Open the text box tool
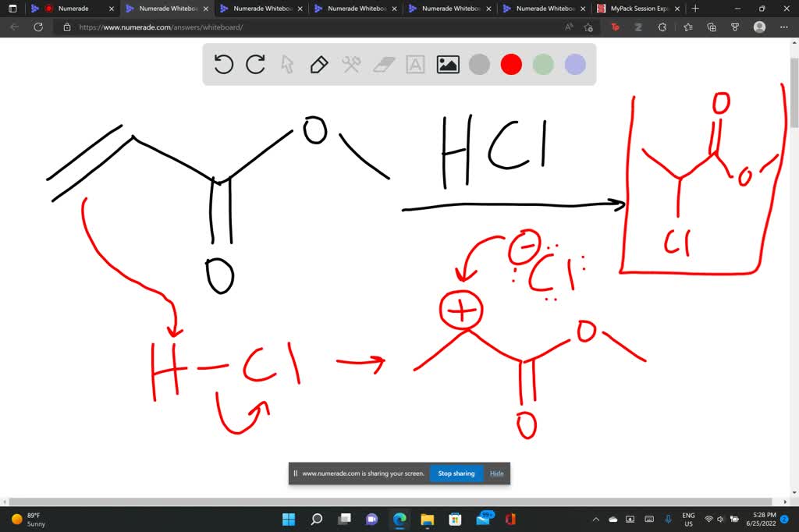 [414, 65]
